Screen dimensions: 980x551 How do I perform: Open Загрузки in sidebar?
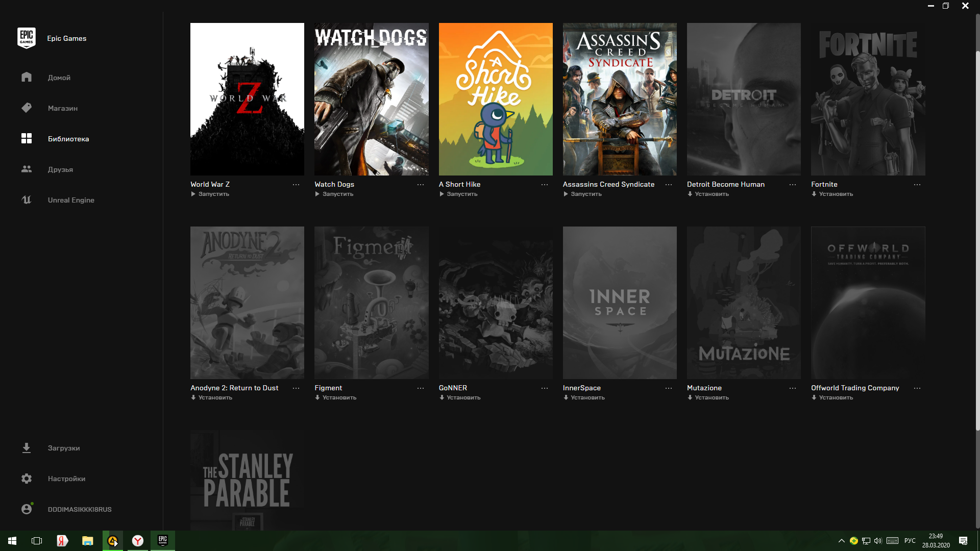tap(64, 448)
